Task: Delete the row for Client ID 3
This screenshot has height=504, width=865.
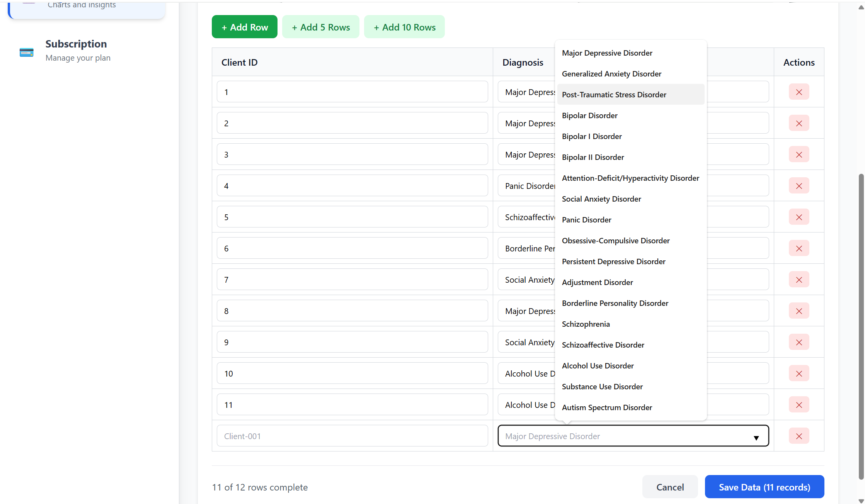Action: (x=799, y=154)
